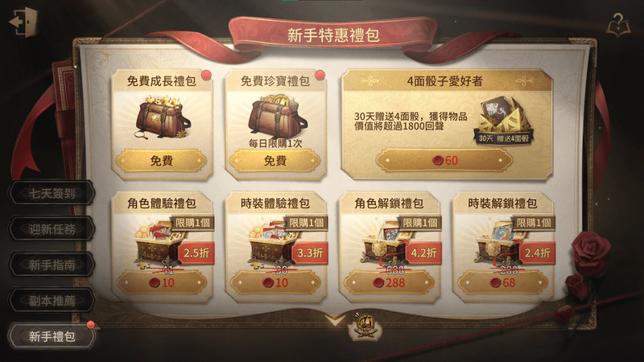Buy 4面骰子愛好者 for 60

click(x=444, y=160)
